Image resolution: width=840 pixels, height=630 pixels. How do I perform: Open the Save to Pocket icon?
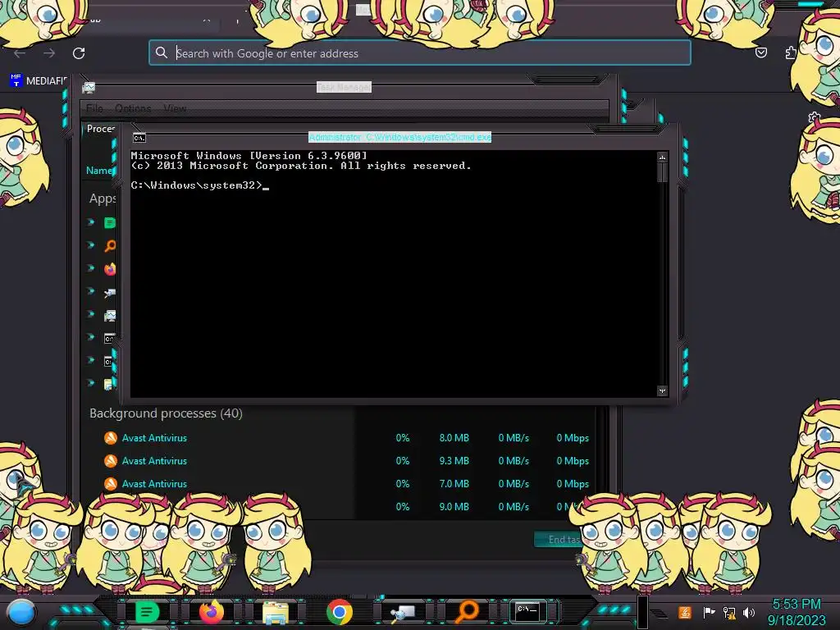point(760,52)
